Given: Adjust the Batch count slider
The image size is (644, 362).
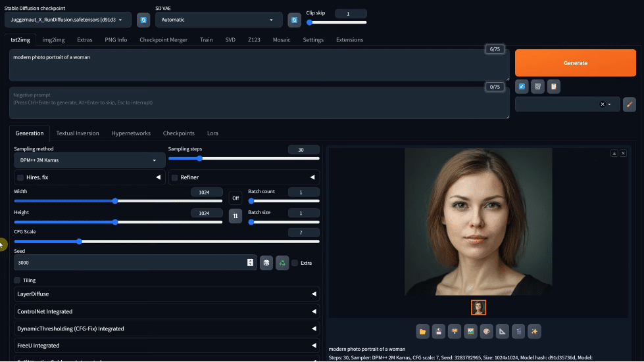Looking at the screenshot, I should (284, 201).
